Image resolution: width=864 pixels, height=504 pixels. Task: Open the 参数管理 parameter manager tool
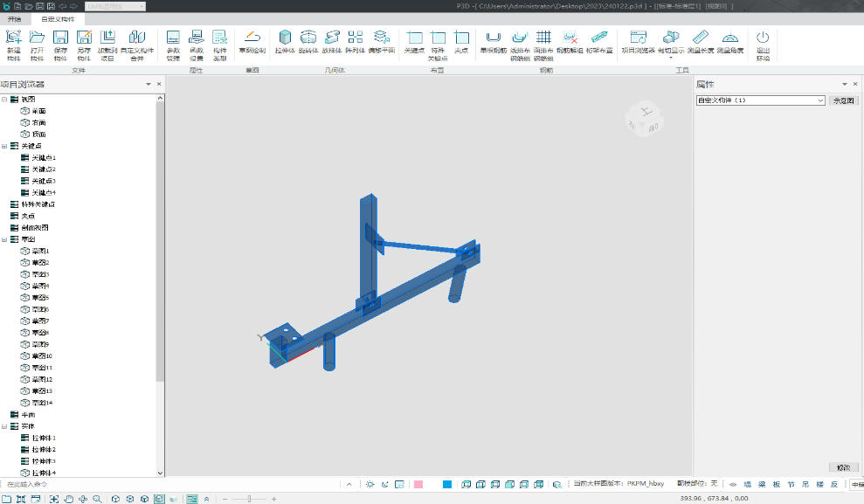[173, 44]
